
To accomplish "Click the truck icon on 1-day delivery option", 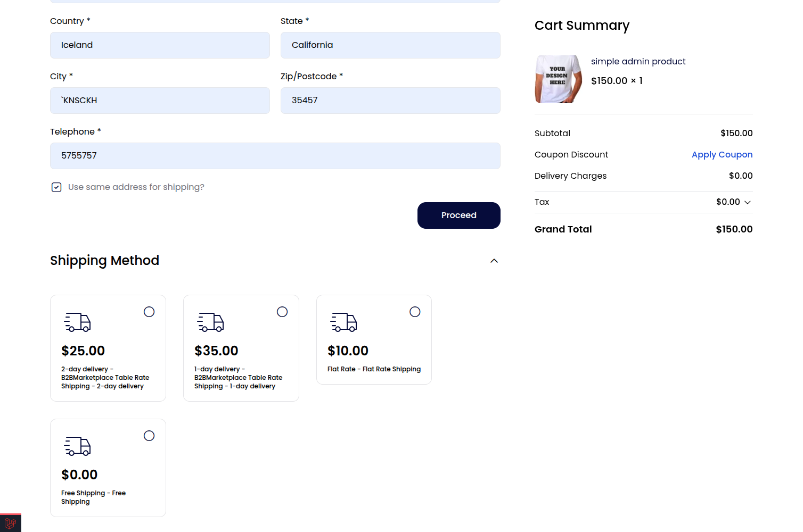I will coord(210,322).
